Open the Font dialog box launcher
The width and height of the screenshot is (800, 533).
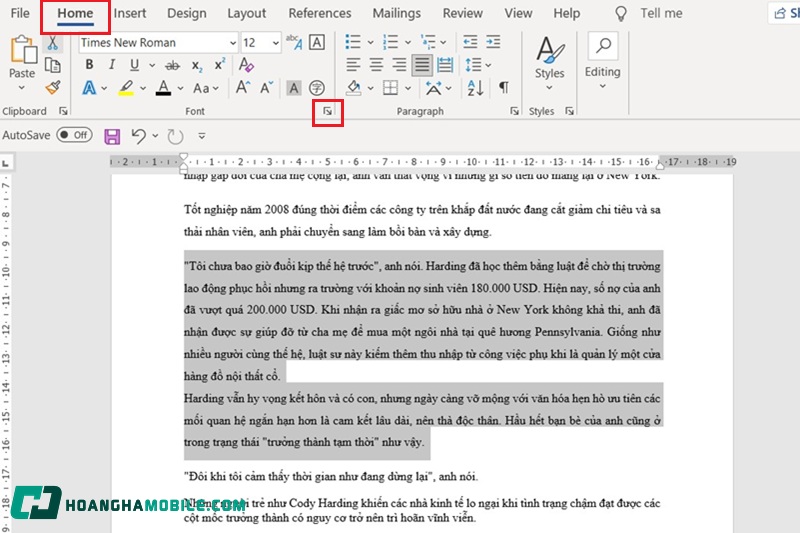pyautogui.click(x=327, y=112)
